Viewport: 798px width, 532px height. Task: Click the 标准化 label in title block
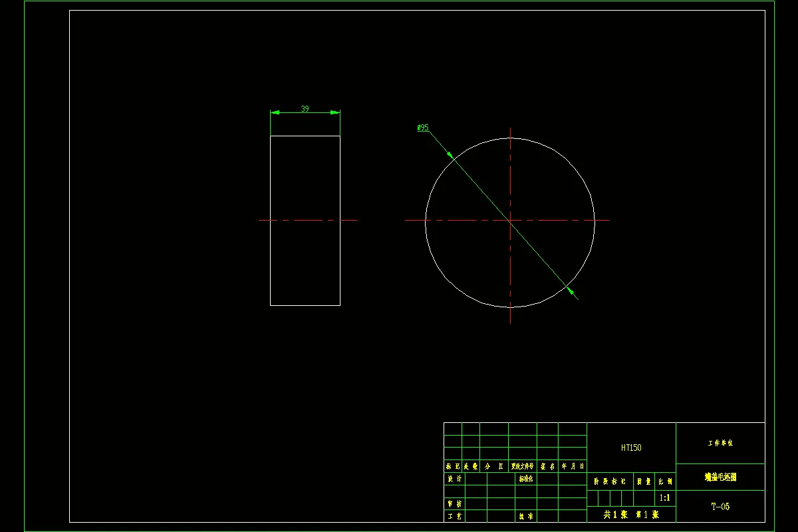[x=525, y=479]
